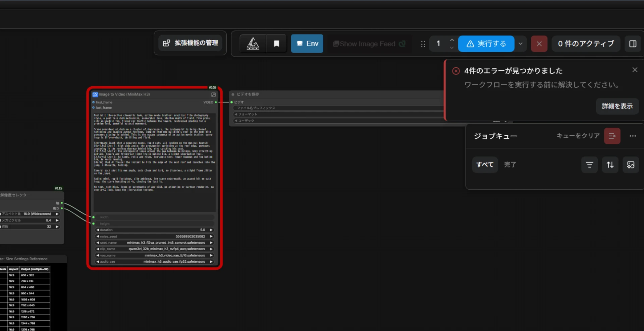Increase duration with its right arrow
This screenshot has width=644, height=331.
pyautogui.click(x=211, y=230)
